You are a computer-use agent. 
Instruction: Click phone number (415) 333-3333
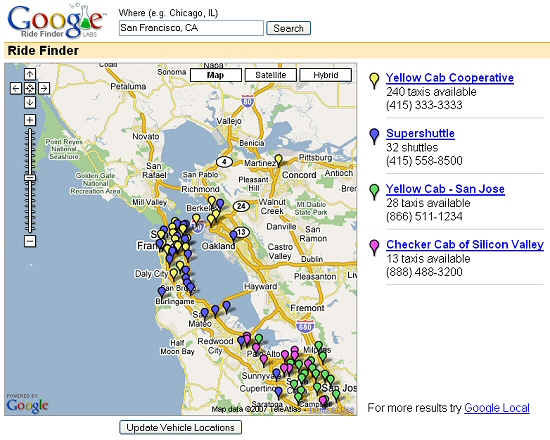[424, 105]
